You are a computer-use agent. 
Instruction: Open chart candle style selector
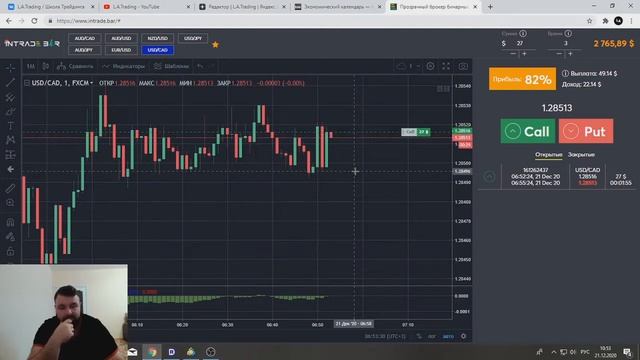click(45, 66)
